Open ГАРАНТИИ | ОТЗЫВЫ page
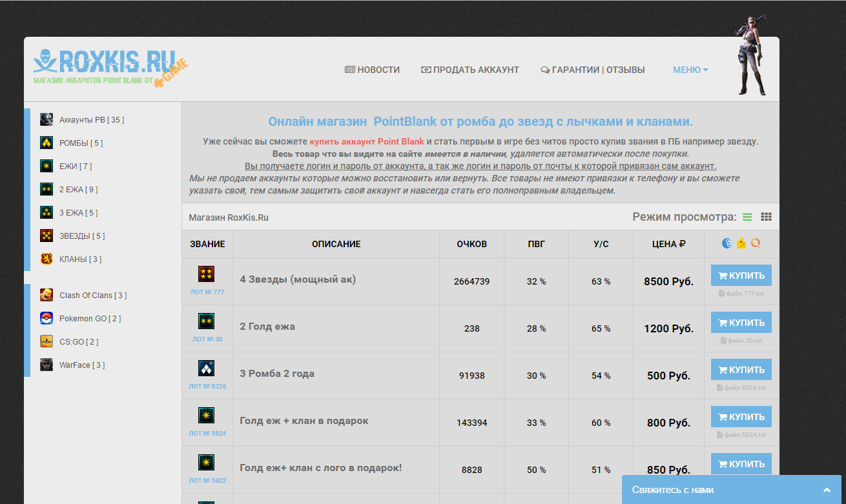The width and height of the screenshot is (846, 504). coord(592,70)
